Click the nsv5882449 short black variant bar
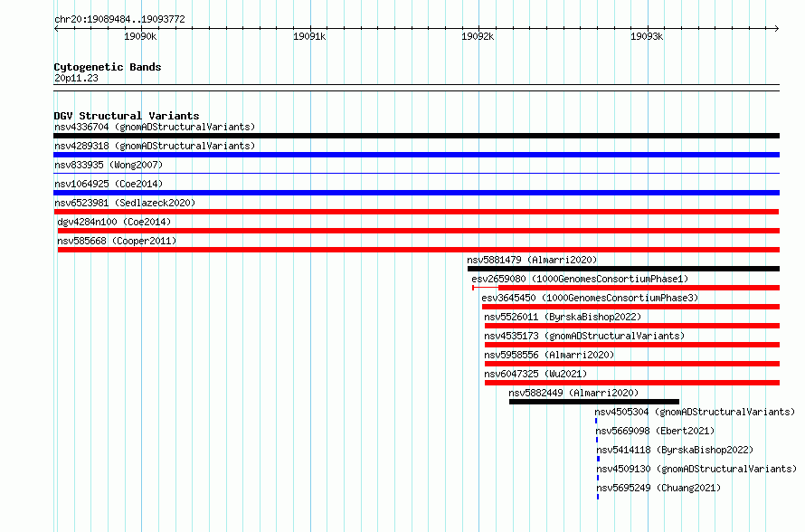805x532 pixels. [x=594, y=402]
